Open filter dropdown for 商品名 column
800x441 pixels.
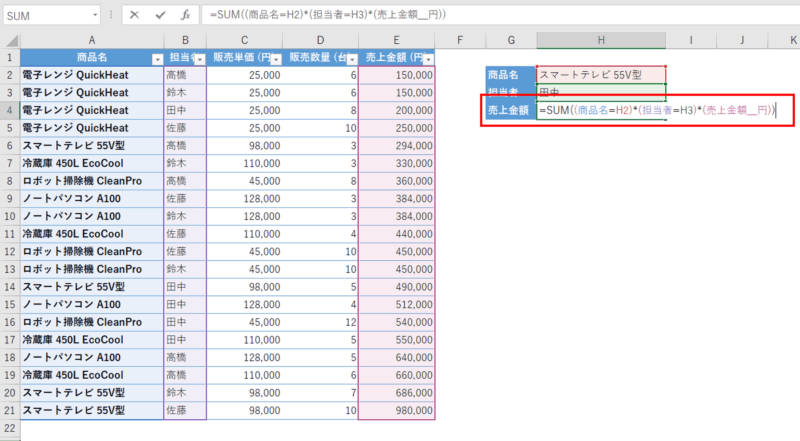[155, 59]
